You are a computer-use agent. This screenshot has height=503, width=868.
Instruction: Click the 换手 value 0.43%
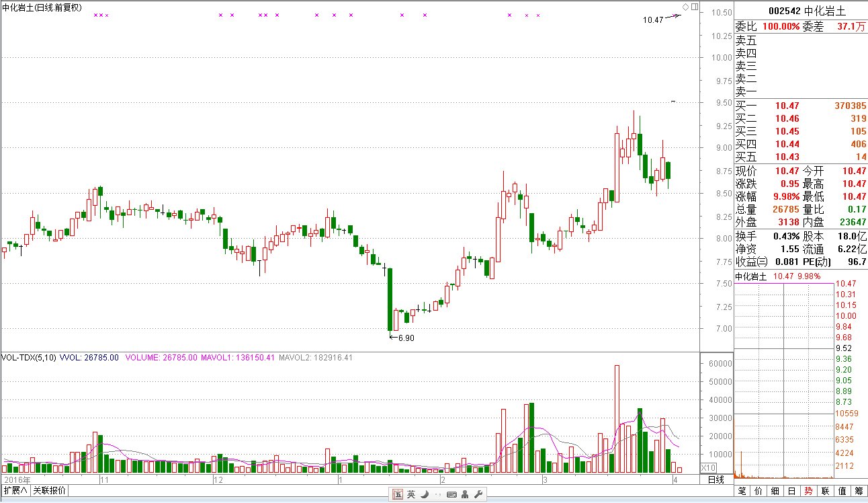tap(785, 236)
